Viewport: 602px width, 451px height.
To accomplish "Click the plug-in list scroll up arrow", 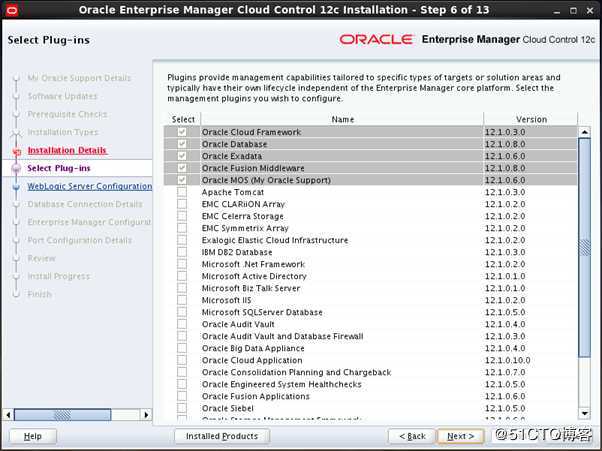I will (584, 132).
